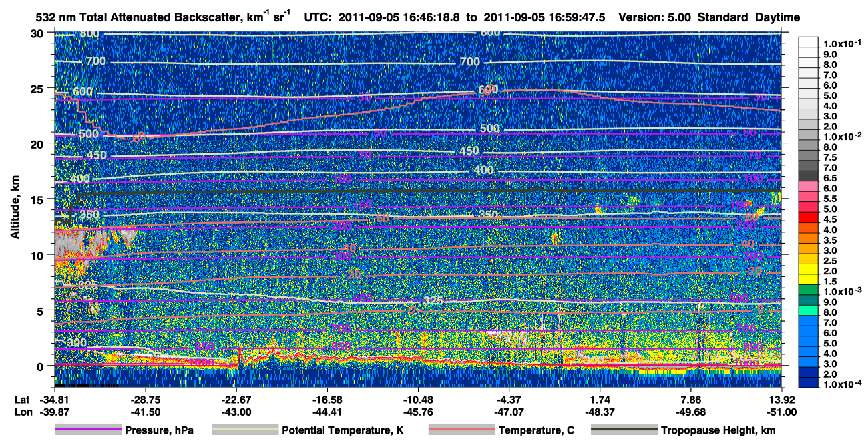
Task: Click the altitude tick label '20'
Action: click(x=38, y=144)
